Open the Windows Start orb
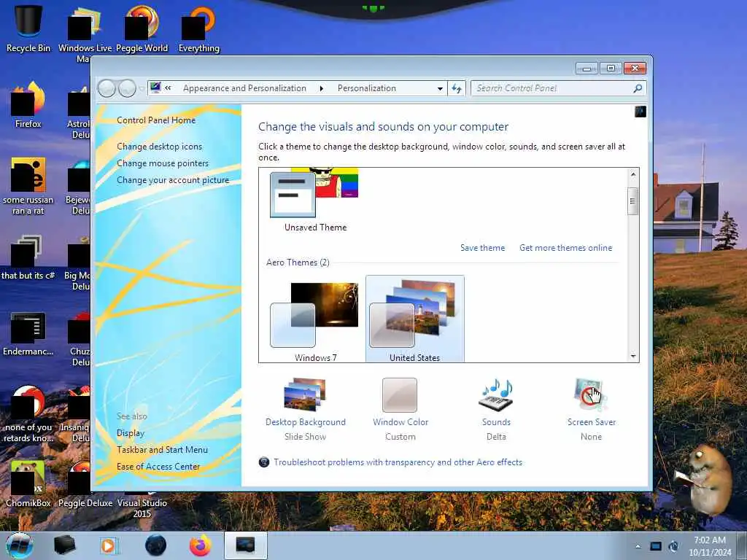The height and width of the screenshot is (560, 747). [20, 545]
